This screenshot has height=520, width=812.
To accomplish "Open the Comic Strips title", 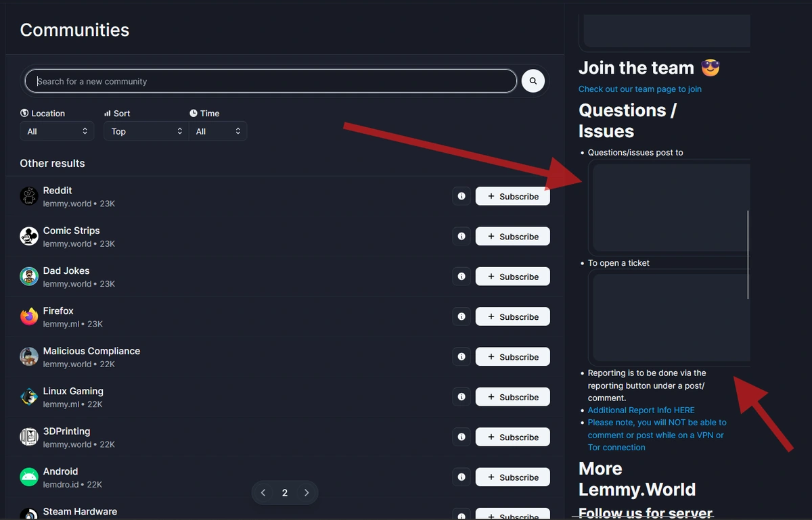I will coord(71,231).
